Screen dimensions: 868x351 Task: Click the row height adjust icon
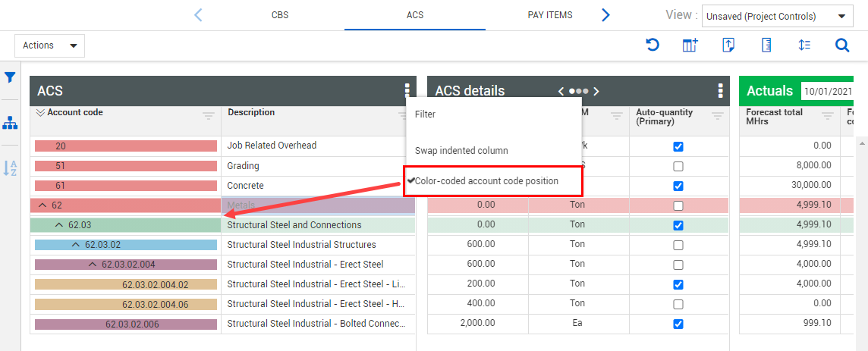coord(804,45)
